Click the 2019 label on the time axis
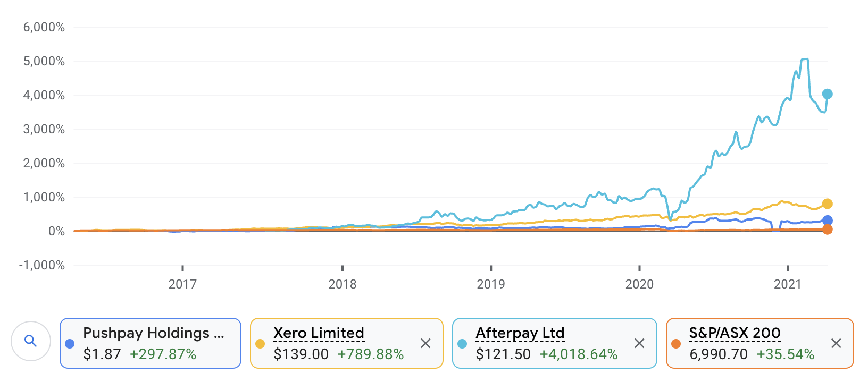 pyautogui.click(x=490, y=284)
